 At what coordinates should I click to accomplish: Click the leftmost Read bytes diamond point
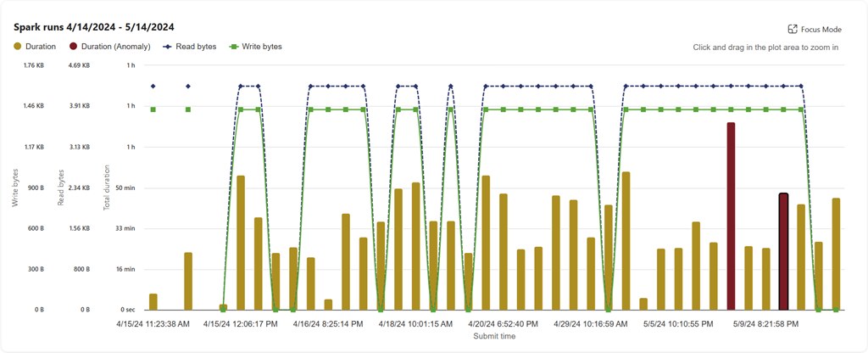153,86
